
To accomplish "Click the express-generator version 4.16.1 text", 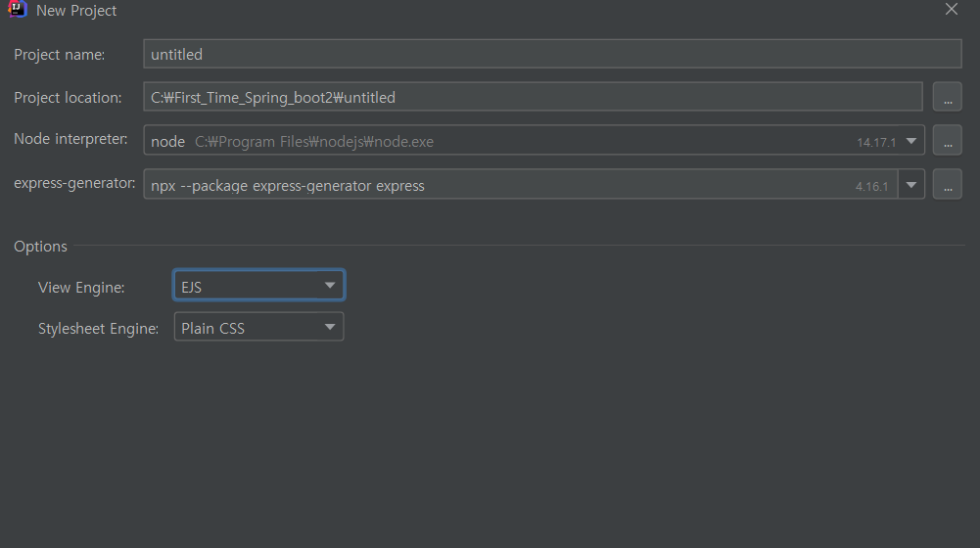I will (871, 186).
